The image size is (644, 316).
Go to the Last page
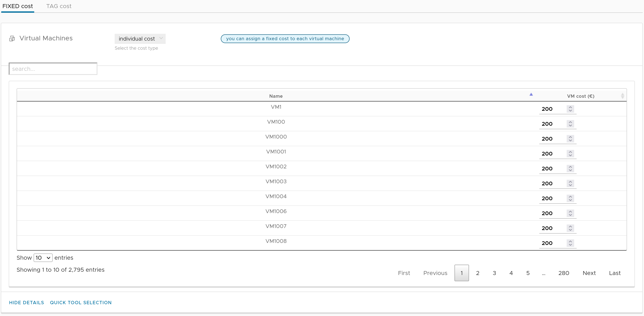(x=615, y=273)
